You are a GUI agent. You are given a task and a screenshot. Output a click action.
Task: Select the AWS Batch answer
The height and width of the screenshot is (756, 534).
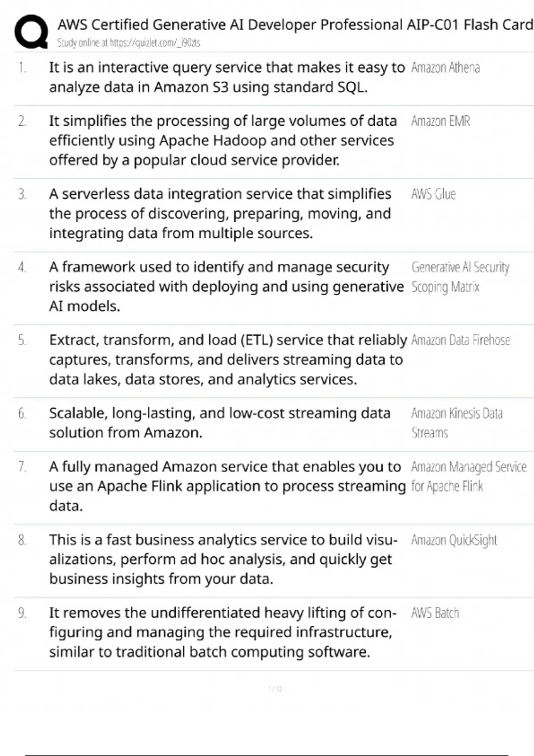[x=435, y=613]
